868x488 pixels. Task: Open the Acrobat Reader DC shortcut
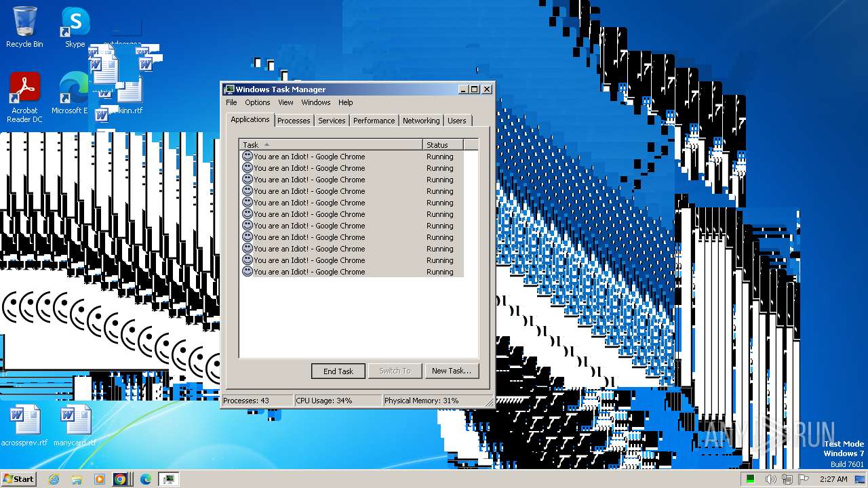pos(24,98)
